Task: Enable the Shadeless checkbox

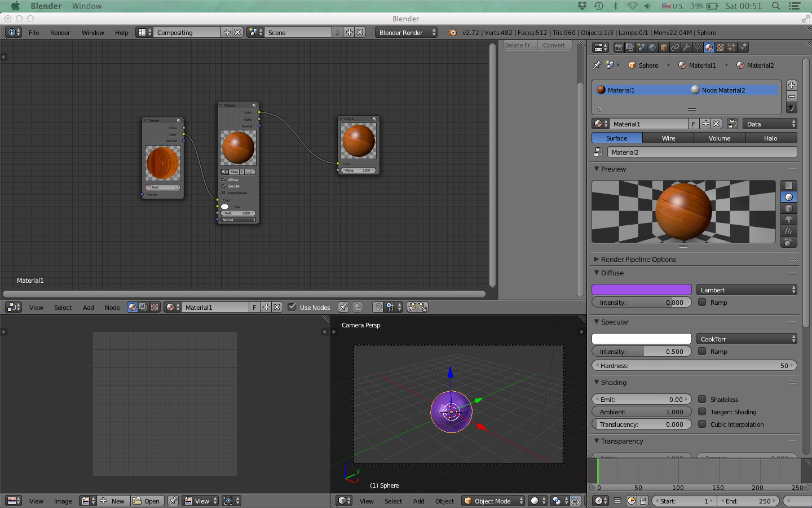Action: (702, 399)
